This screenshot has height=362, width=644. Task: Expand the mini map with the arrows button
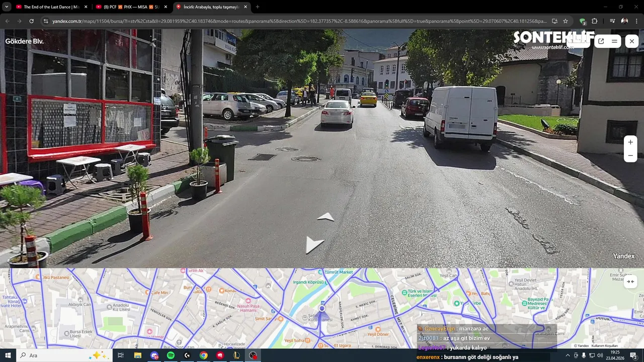tap(630, 282)
